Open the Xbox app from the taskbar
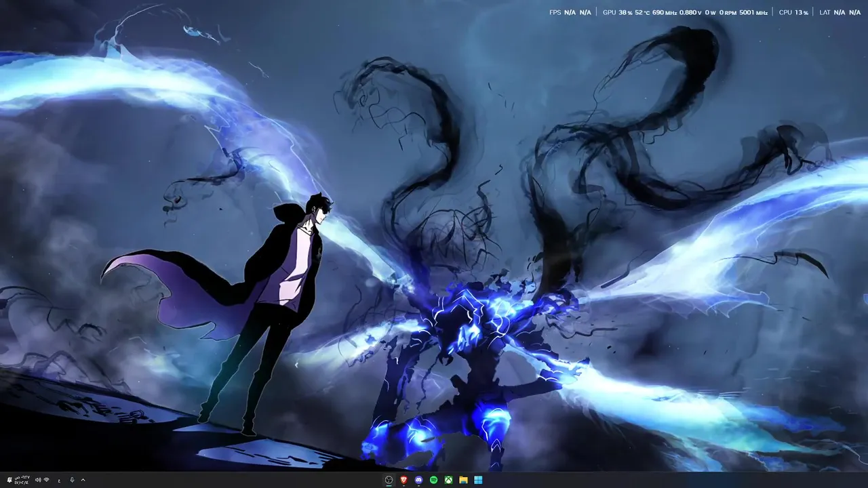The width and height of the screenshot is (868, 488). click(449, 480)
